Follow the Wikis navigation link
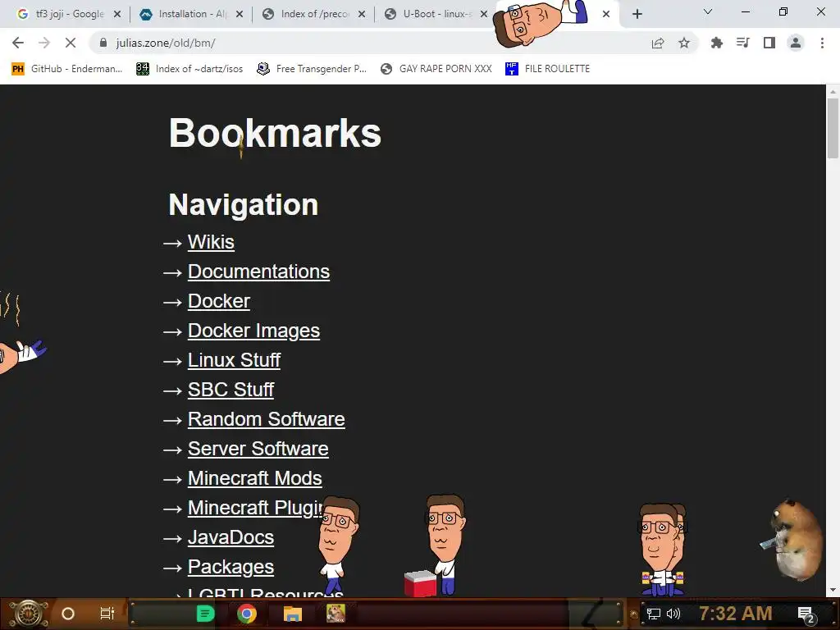Image resolution: width=840 pixels, height=630 pixels. (211, 242)
